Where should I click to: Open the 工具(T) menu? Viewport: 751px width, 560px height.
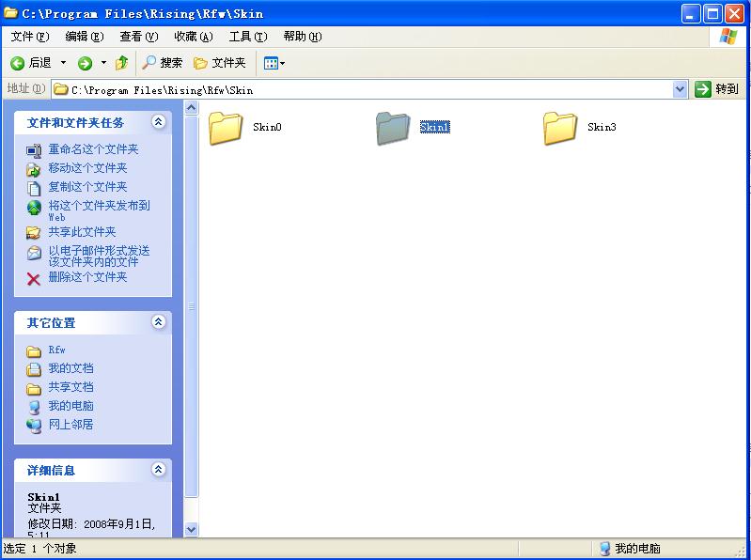[x=248, y=37]
